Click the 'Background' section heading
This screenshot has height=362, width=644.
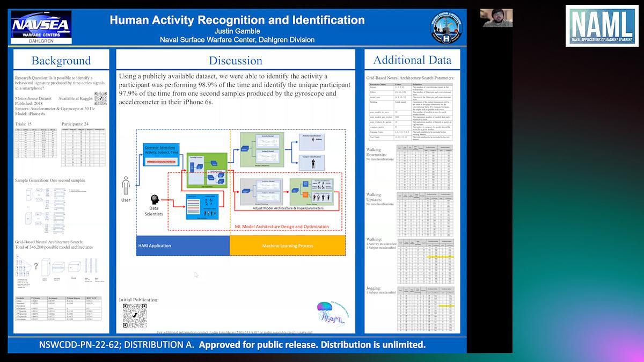[61, 60]
